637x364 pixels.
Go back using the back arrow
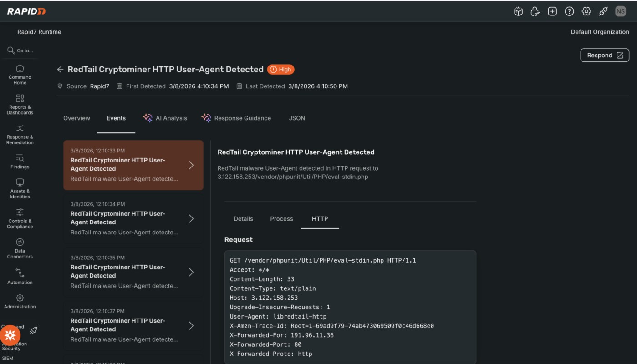60,69
